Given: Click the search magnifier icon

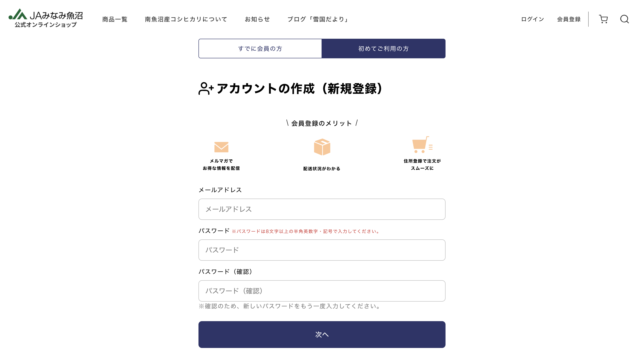Looking at the screenshot, I should point(625,19).
